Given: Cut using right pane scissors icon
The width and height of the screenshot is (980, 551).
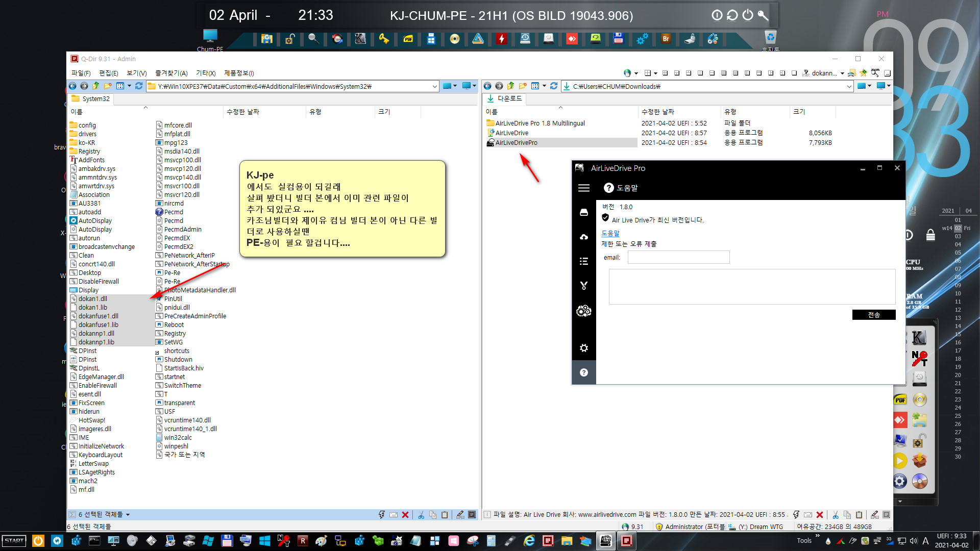Looking at the screenshot, I should point(836,515).
